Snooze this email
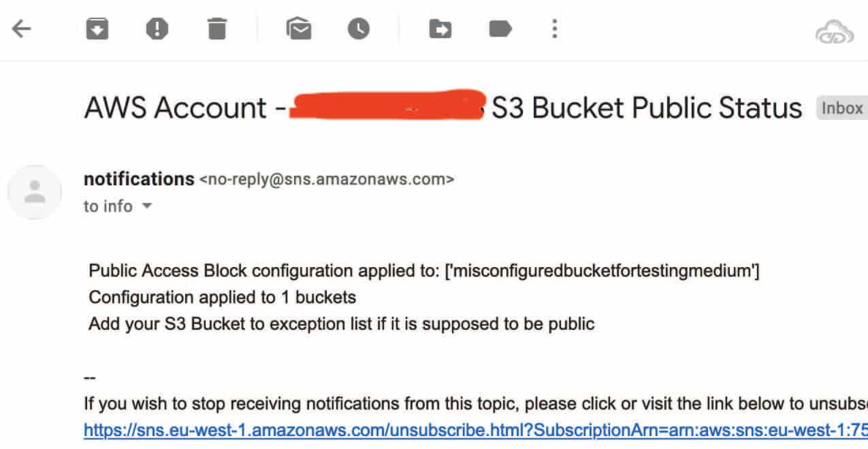868x449 pixels. (x=359, y=29)
